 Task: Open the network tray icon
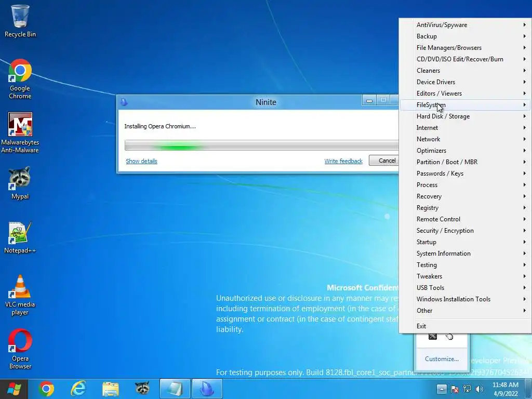pos(467,389)
